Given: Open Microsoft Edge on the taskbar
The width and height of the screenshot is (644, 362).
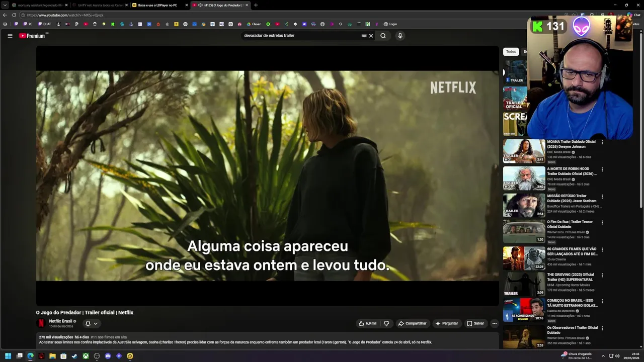Looking at the screenshot, I should [30, 356].
